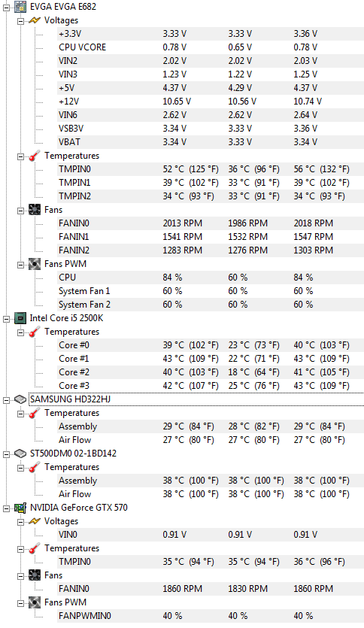Click the lightning icon beside NVIDIA Voltages
This screenshot has width=364, height=628.
point(35,521)
